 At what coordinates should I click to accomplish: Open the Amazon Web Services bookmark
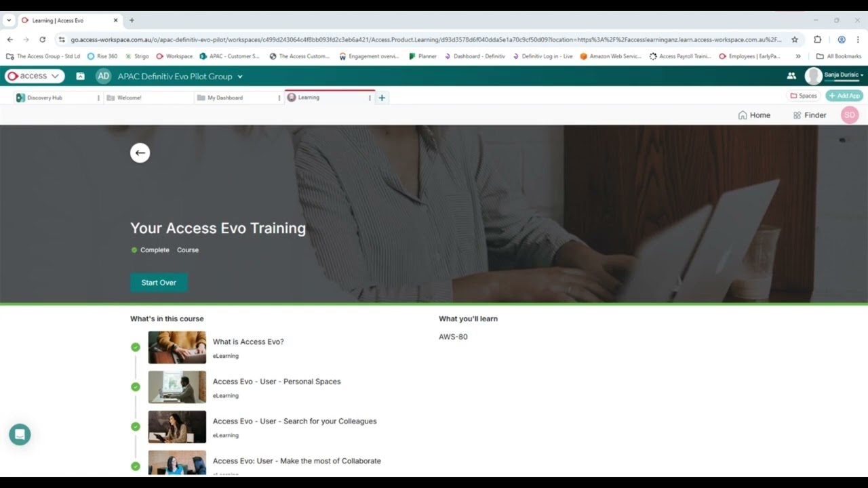pyautogui.click(x=610, y=56)
